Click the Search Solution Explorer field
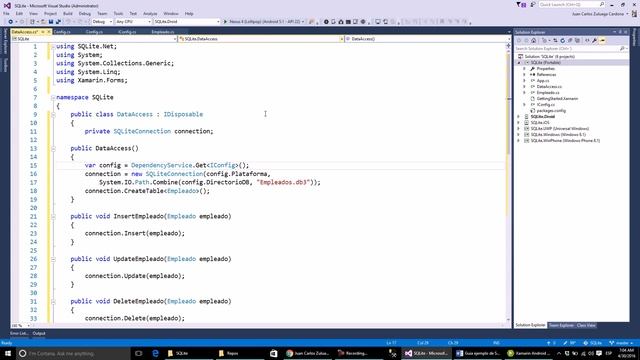This screenshot has height=360, width=640. pos(570,49)
